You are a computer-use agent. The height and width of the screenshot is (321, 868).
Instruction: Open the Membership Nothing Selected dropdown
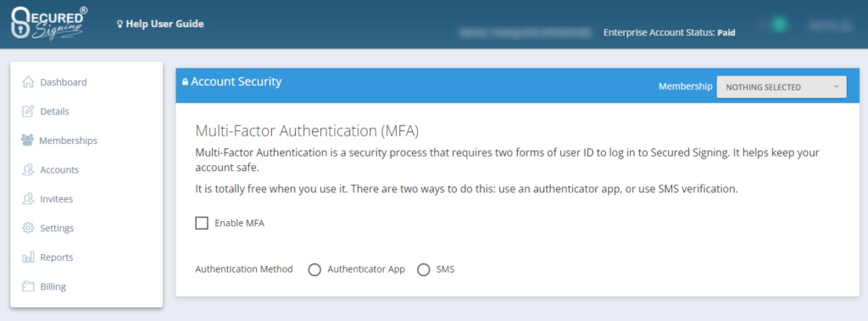(x=782, y=87)
